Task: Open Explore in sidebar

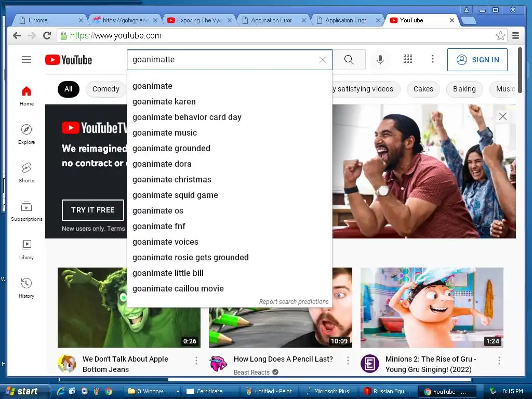Action: point(26,135)
